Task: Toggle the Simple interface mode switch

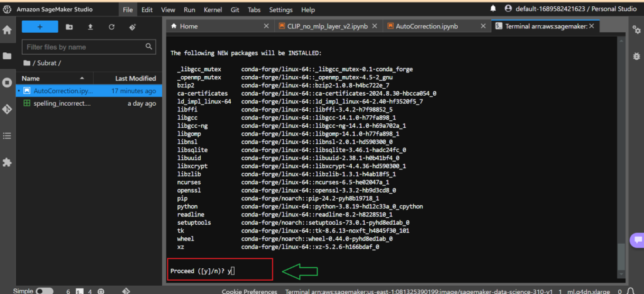Action: [44, 291]
